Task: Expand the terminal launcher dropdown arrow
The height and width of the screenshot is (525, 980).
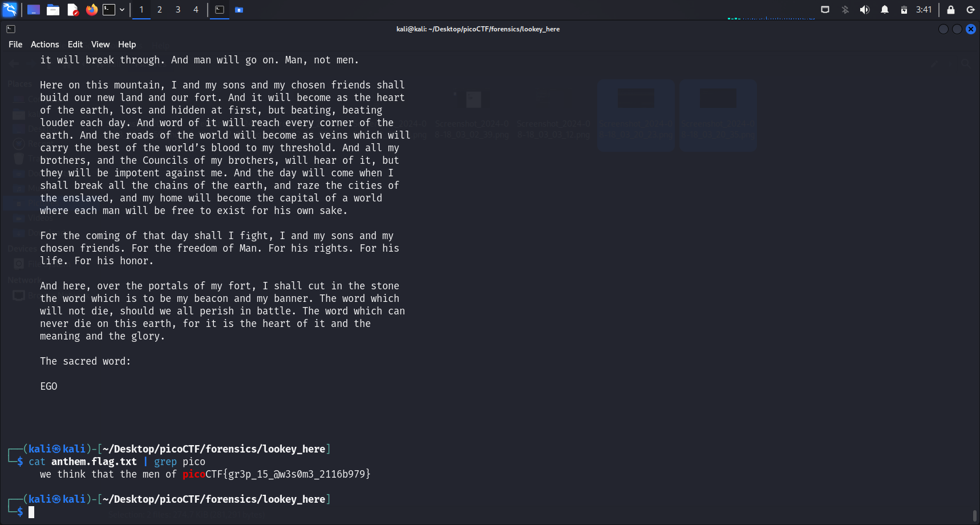Action: tap(122, 10)
